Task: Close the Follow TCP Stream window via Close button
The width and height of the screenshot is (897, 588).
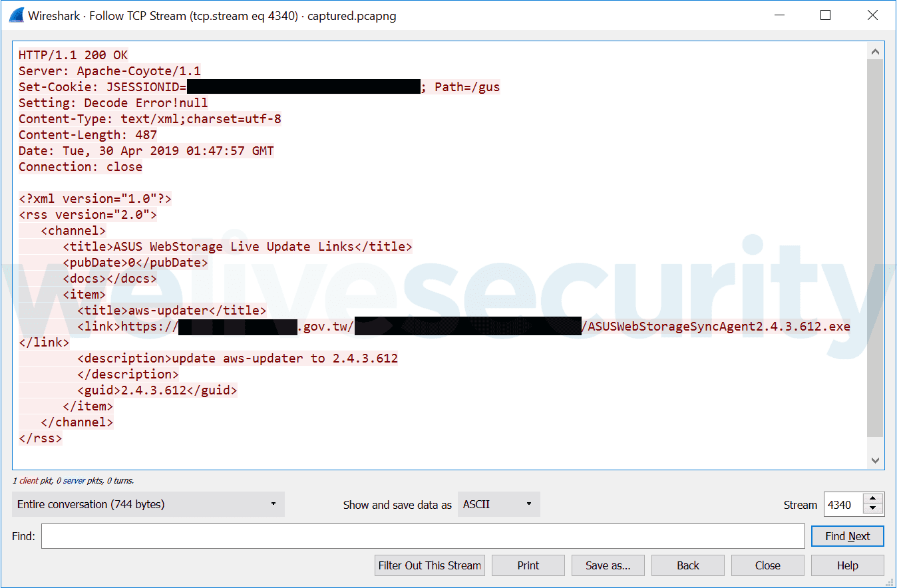Action: pyautogui.click(x=767, y=565)
